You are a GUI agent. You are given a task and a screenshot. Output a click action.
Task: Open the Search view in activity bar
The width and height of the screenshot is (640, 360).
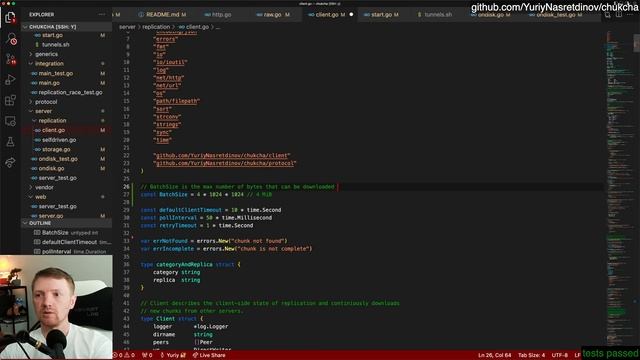(11, 39)
